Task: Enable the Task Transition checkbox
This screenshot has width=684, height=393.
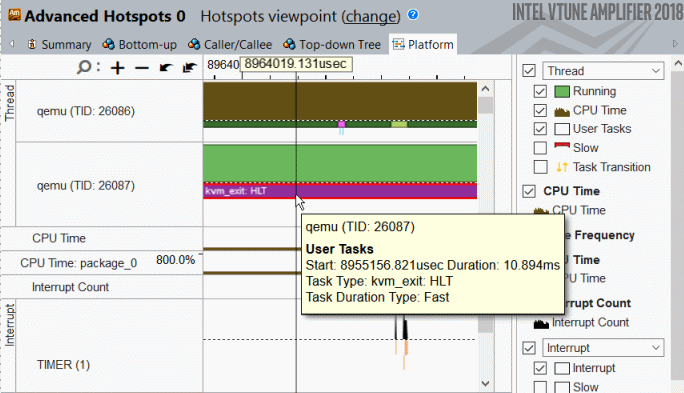Action: click(540, 167)
